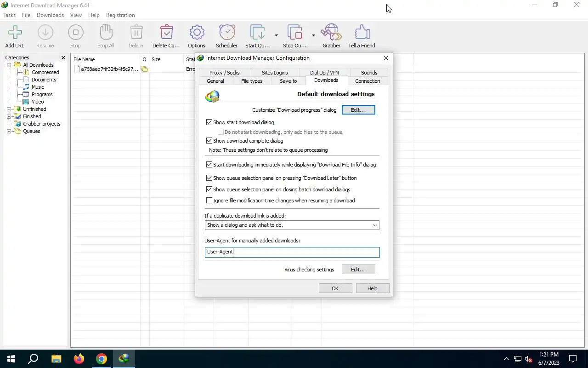Viewport: 588px width, 368px height.
Task: Toggle queue panel on closing batch dialogs
Action: (x=209, y=190)
